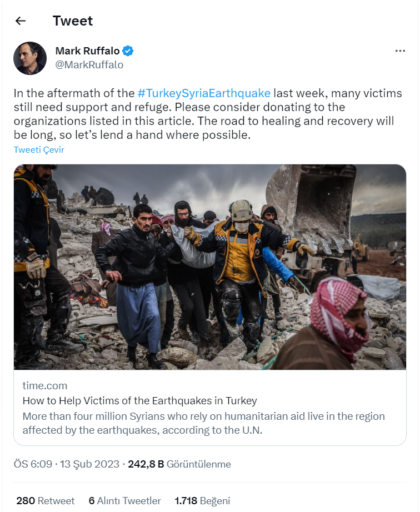Screen dimensions: 420x512
Task: Go back using the left arrow icon
Action: pyautogui.click(x=21, y=21)
